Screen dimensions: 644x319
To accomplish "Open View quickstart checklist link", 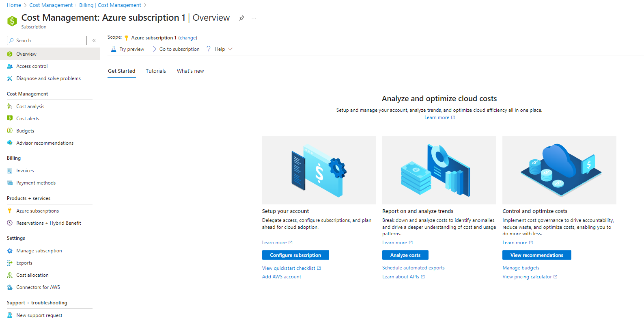I will 291,268.
